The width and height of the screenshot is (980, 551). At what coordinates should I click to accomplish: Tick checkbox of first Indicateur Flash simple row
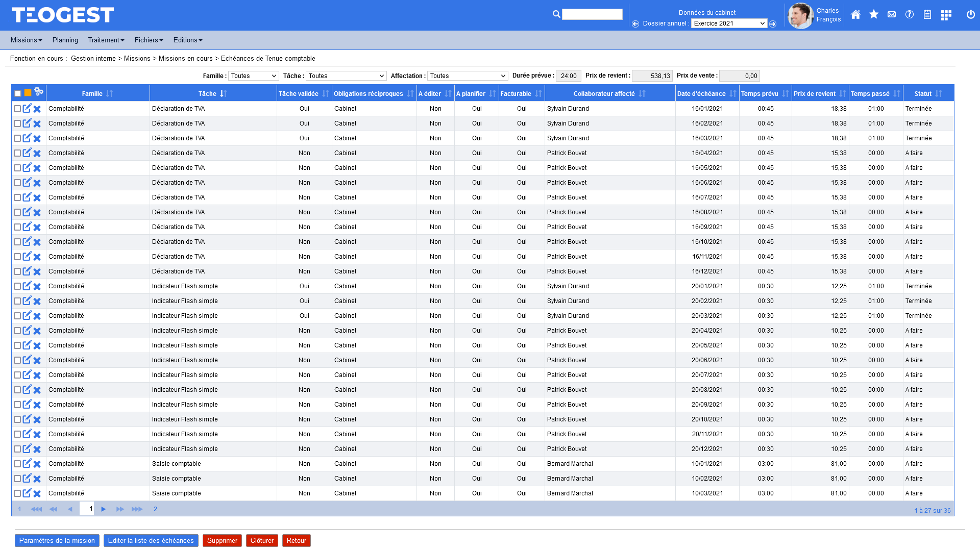(17, 286)
